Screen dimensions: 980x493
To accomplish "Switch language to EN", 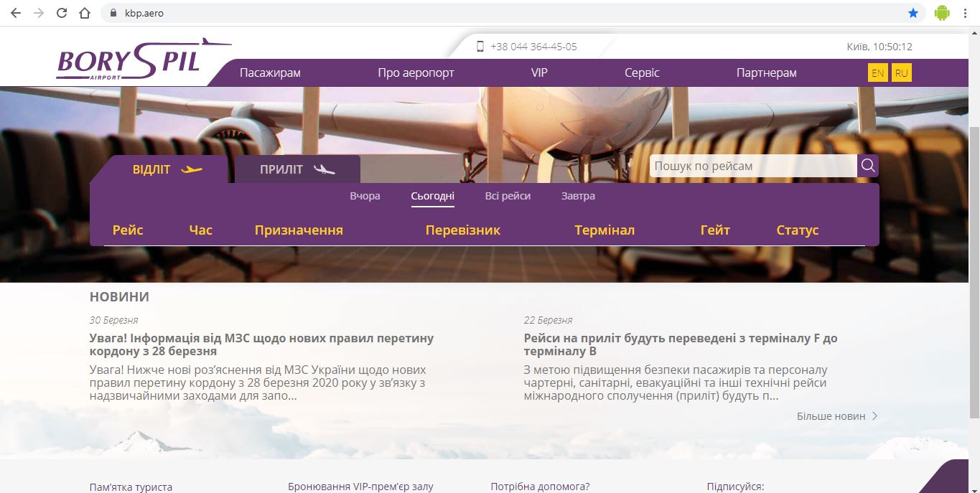I will tap(877, 73).
